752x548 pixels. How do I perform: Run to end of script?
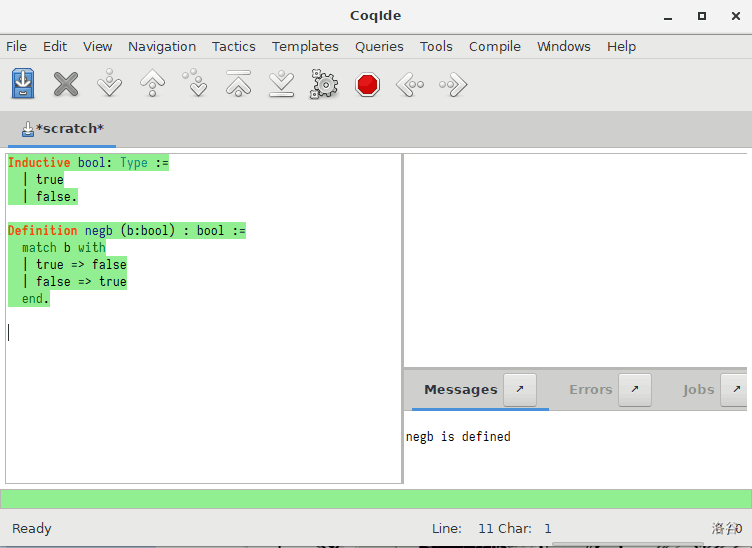281,84
